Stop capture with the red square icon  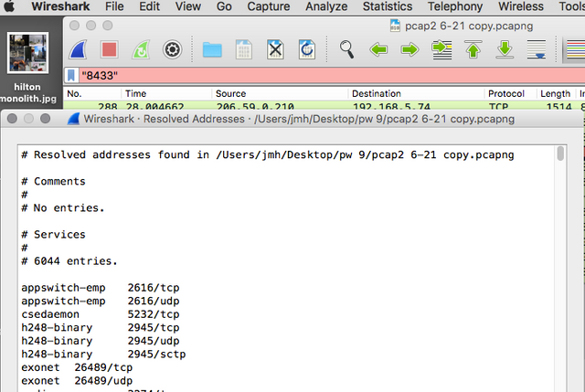point(109,49)
